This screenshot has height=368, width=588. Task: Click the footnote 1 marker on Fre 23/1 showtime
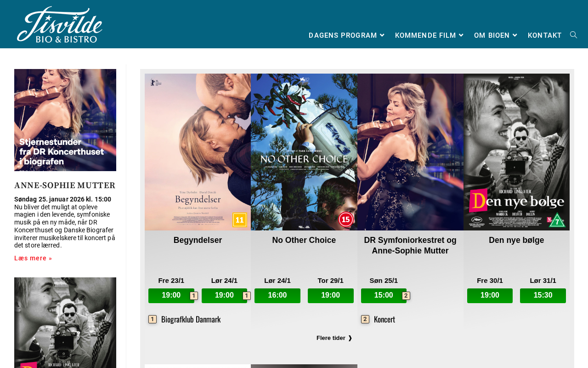pos(194,296)
